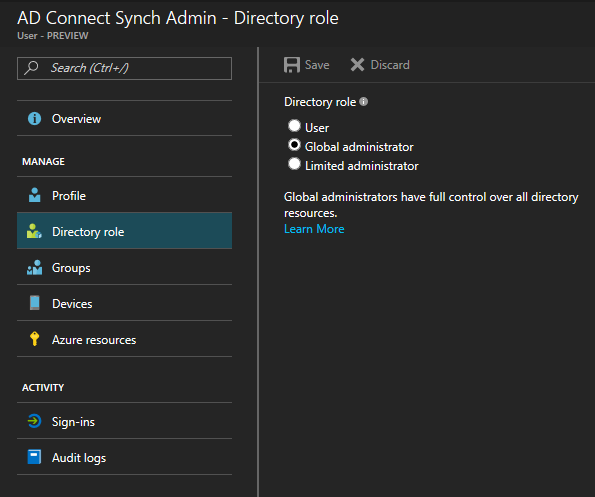The height and width of the screenshot is (497, 595).
Task: Click the Azure resources key icon
Action: [35, 339]
